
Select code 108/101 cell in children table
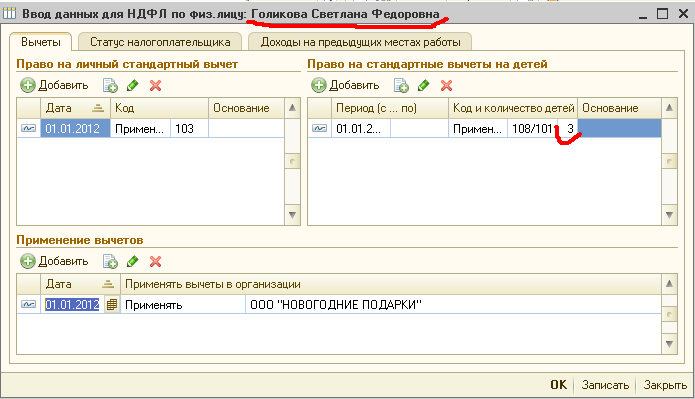coord(532,129)
